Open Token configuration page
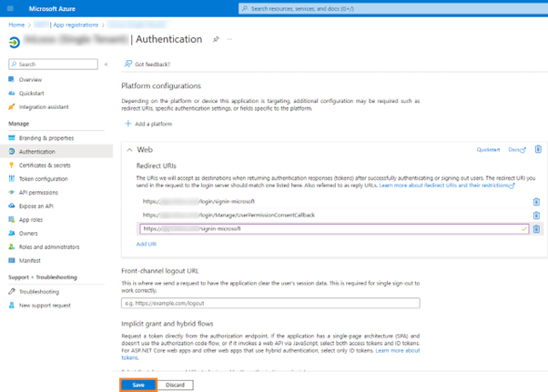Viewport: 548px width, 392px height. [44, 179]
